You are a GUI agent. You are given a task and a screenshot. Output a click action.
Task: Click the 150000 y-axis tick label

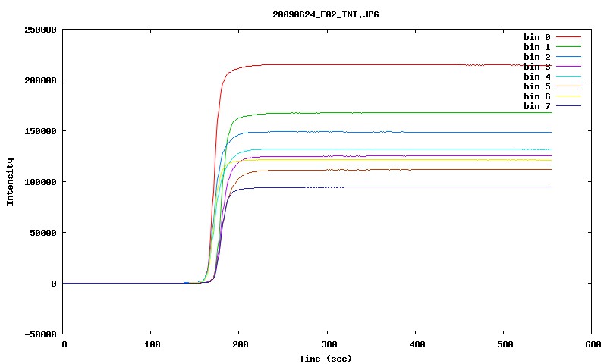point(41,131)
